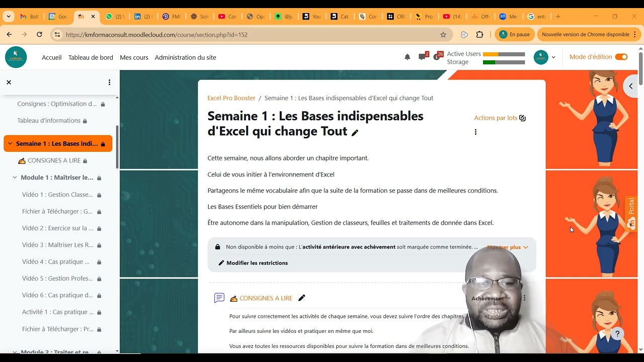The width and height of the screenshot is (644, 362).
Task: Open Vidéo 2 : Exercice sur la ... entry
Action: (57, 228)
